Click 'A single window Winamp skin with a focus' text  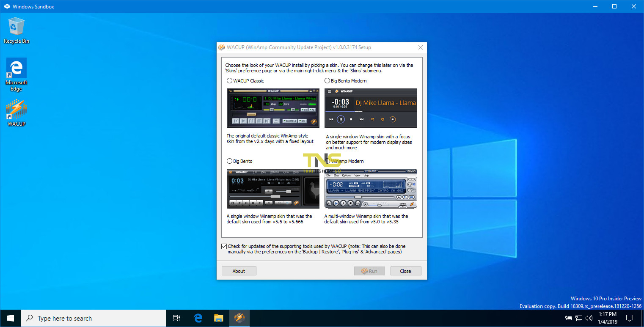(368, 137)
